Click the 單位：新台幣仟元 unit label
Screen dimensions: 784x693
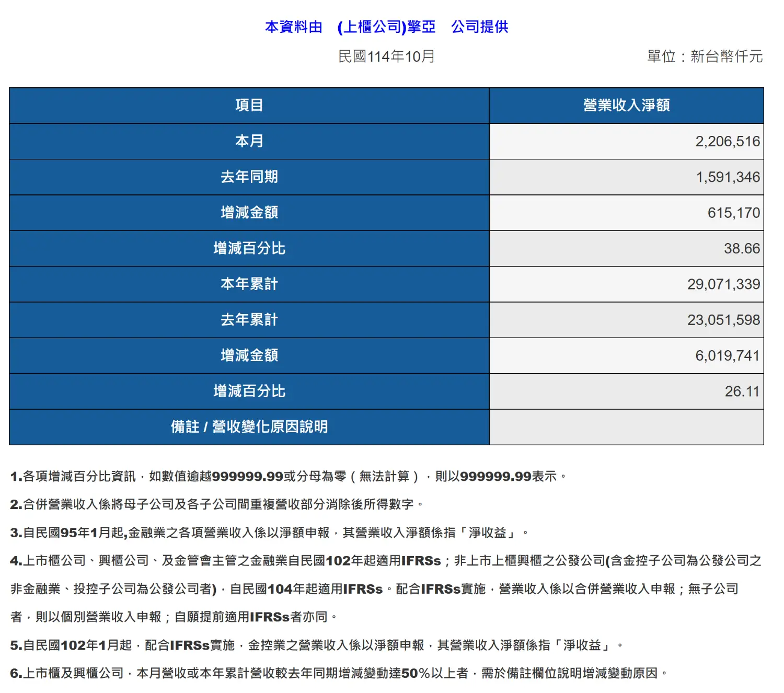(x=705, y=56)
